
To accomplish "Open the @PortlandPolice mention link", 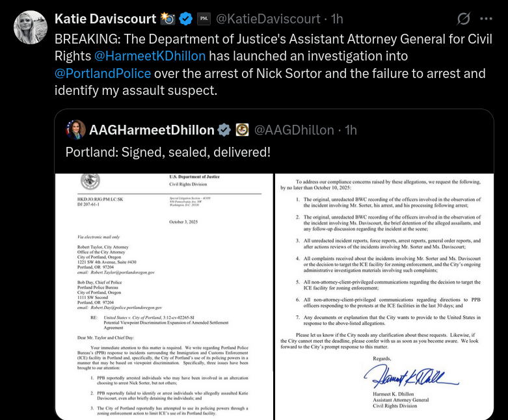I will [103, 73].
